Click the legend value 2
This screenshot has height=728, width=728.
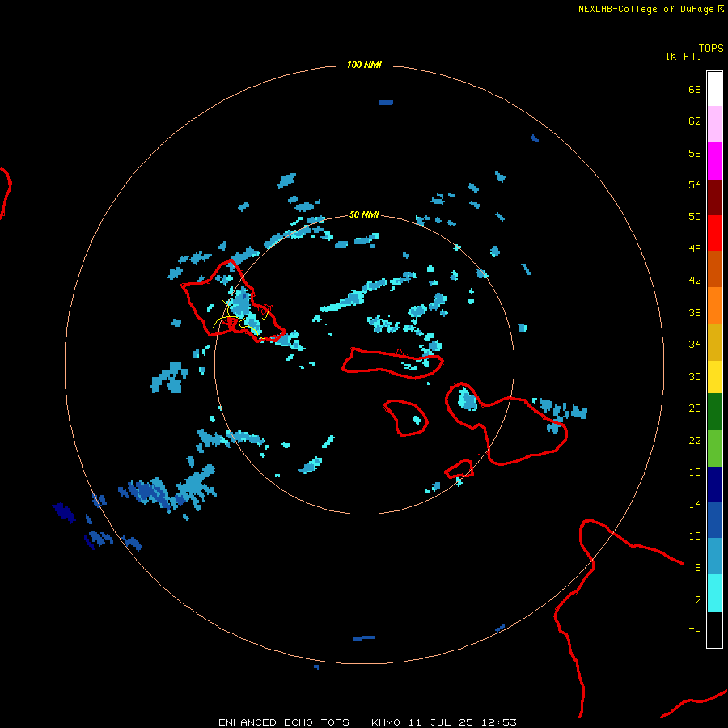coord(698,599)
